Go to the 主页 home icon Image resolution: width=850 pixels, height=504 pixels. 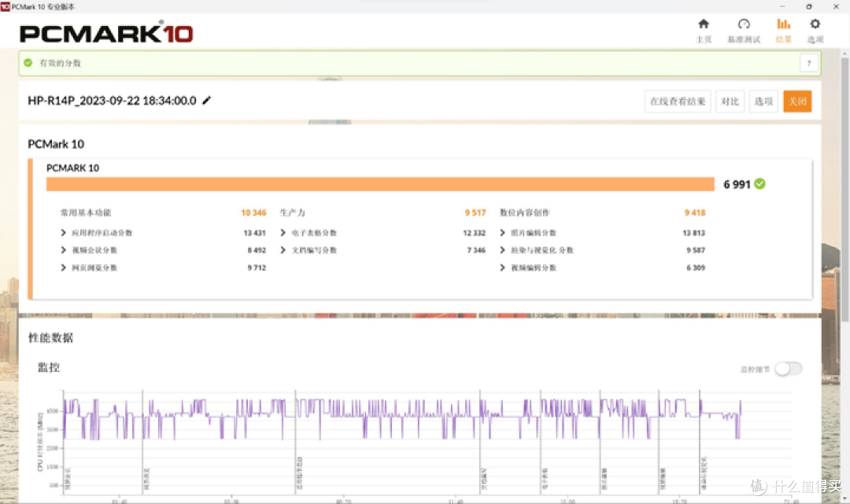[704, 31]
